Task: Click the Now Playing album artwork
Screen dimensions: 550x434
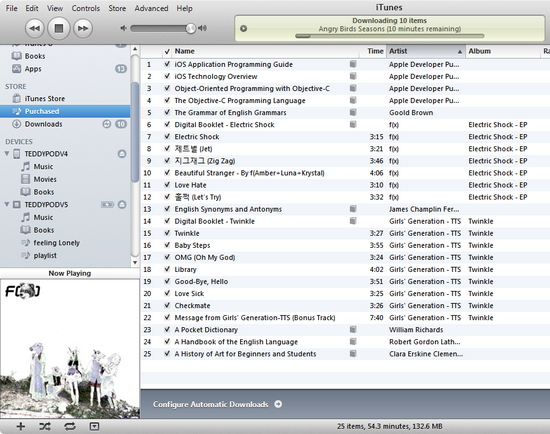Action: coord(70,348)
